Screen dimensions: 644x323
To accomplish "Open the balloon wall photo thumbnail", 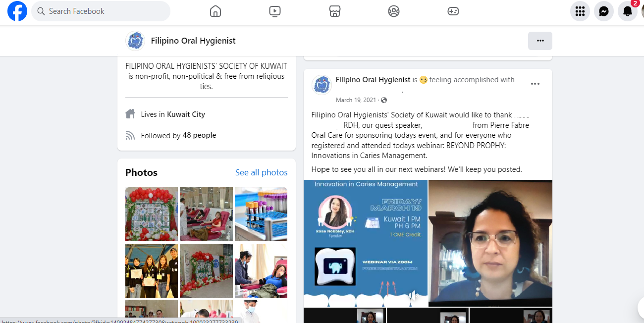I will [x=152, y=214].
